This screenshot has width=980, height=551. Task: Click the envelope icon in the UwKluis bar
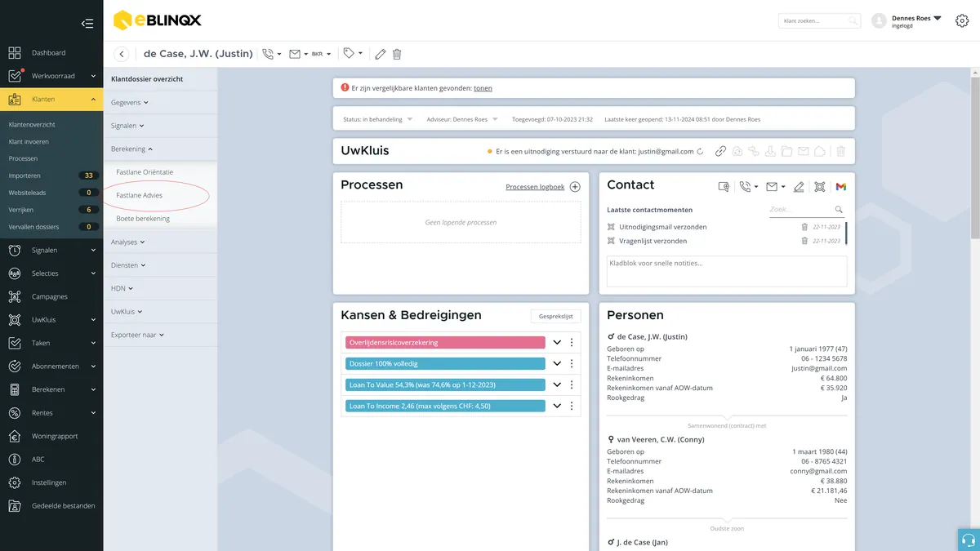click(x=803, y=151)
